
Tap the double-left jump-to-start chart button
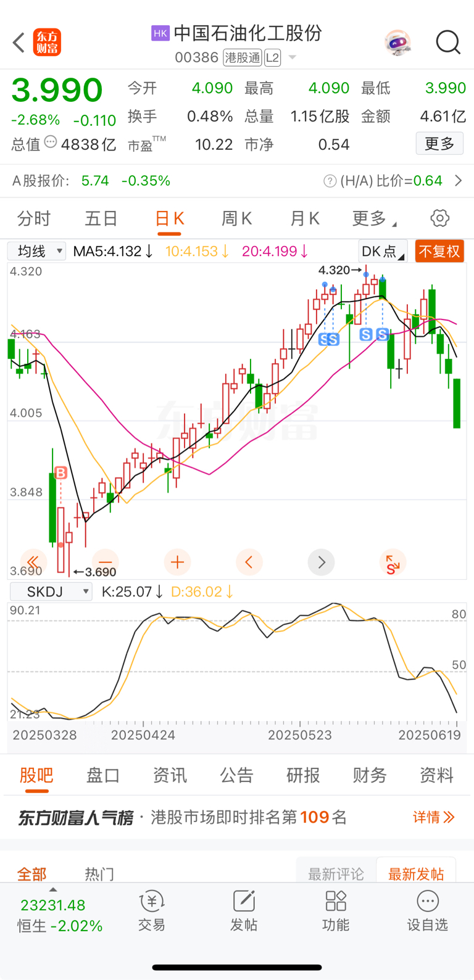(33, 562)
